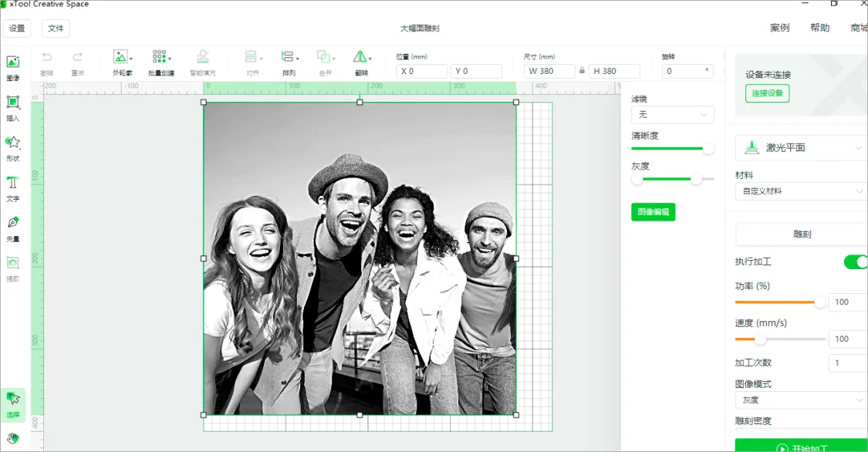Click the height H 380 field
Image resolution: width=868 pixels, height=452 pixels.
tap(614, 71)
